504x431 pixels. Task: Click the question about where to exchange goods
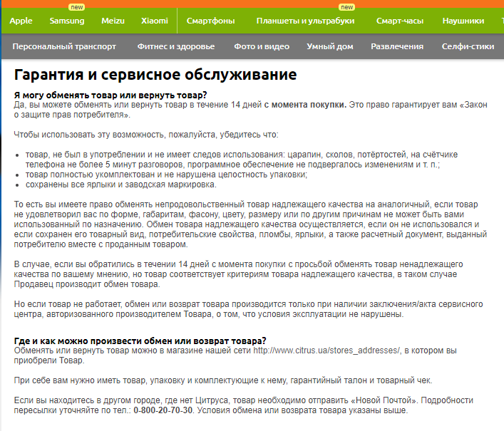(x=140, y=340)
